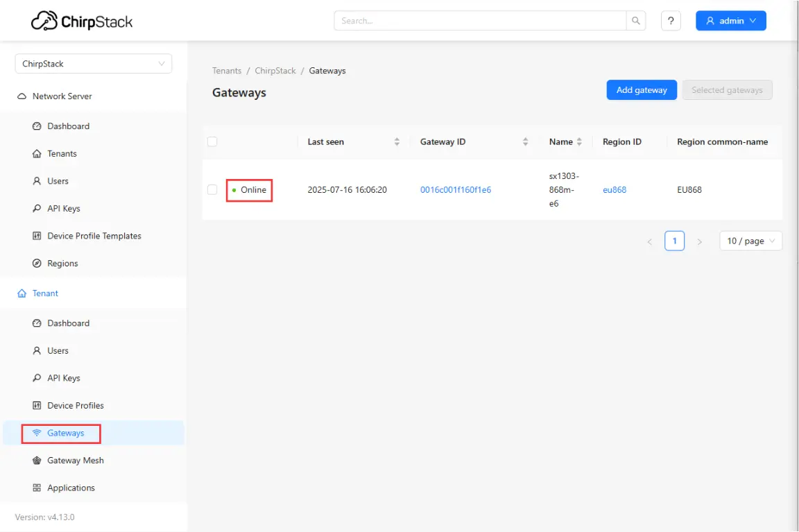The width and height of the screenshot is (799, 532).
Task: Click the Add gateway button
Action: [641, 89]
